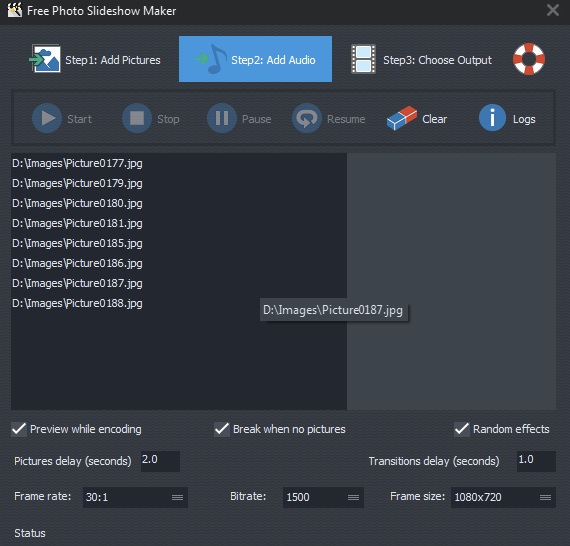Screen dimensions: 570x546
Task: Select D:\Images\Picture0185.jpg in the list
Action: click(x=179, y=243)
